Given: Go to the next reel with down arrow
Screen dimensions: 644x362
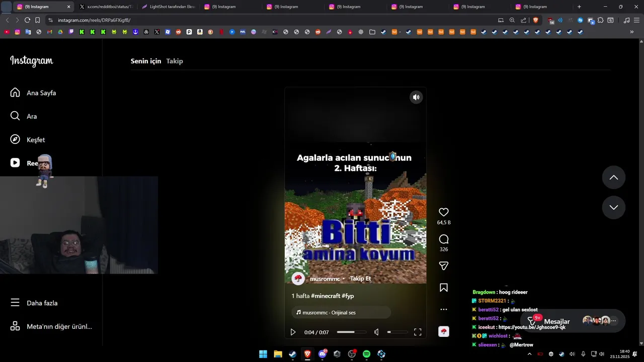Looking at the screenshot, I should (x=614, y=207).
